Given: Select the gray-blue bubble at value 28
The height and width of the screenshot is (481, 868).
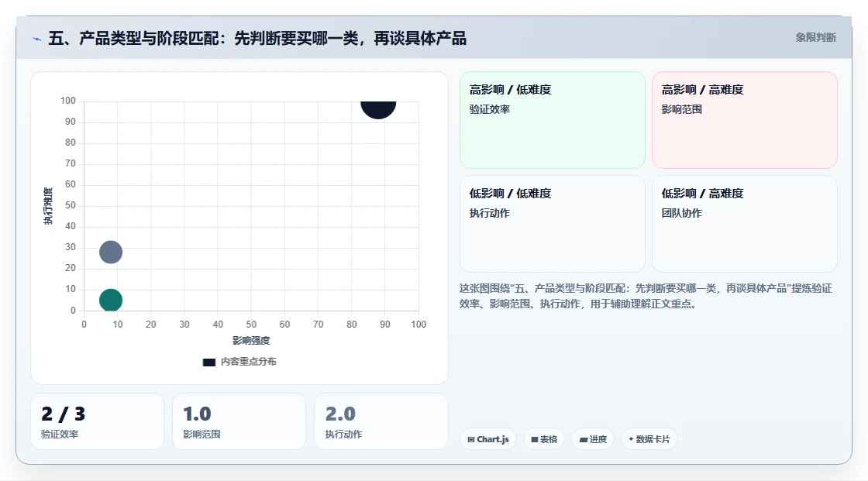Looking at the screenshot, I should (111, 253).
